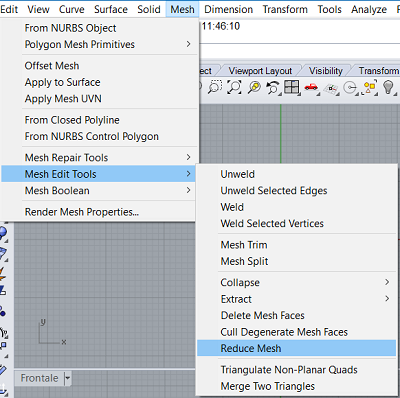Click the four viewports layout icon
Image resolution: width=400 pixels, height=398 pixels.
click(x=292, y=87)
